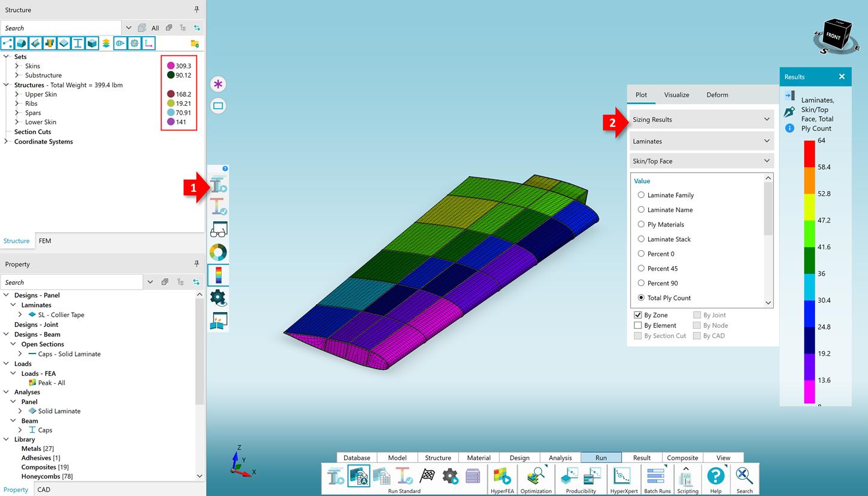Click the server stack icon in Run Standard
The height and width of the screenshot is (496, 868).
coord(473,476)
